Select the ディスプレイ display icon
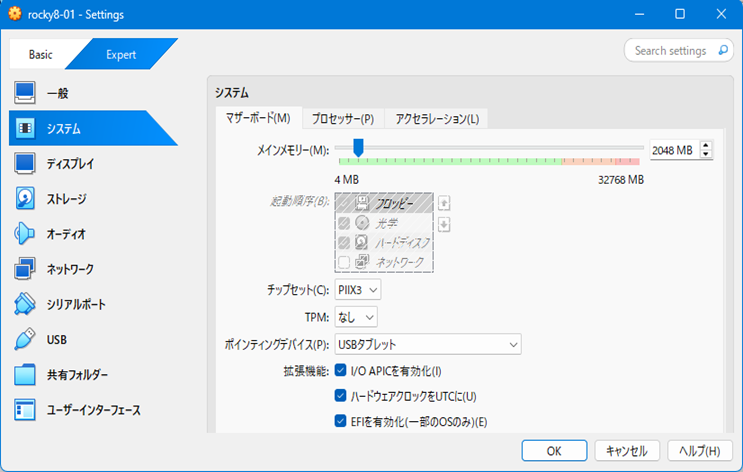 pos(26,163)
